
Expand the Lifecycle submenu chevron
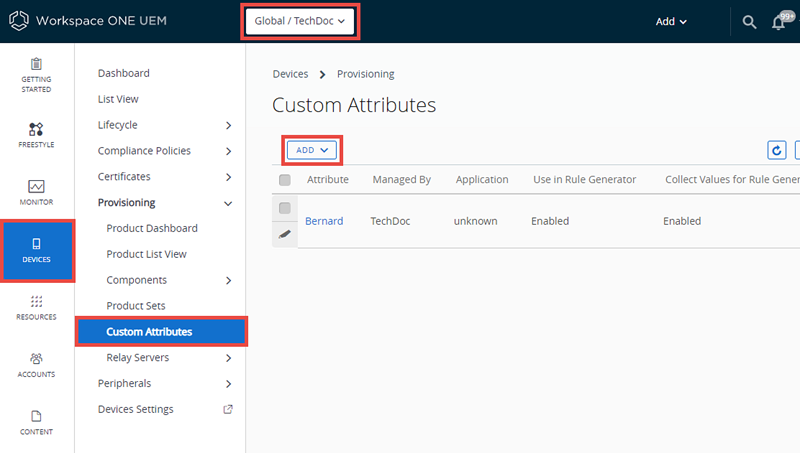(x=229, y=125)
